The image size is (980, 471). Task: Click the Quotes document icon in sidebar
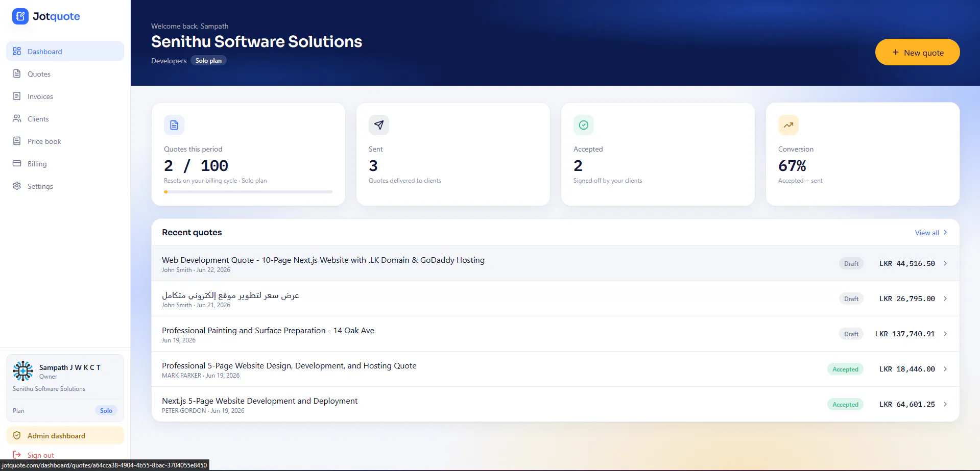pos(17,73)
